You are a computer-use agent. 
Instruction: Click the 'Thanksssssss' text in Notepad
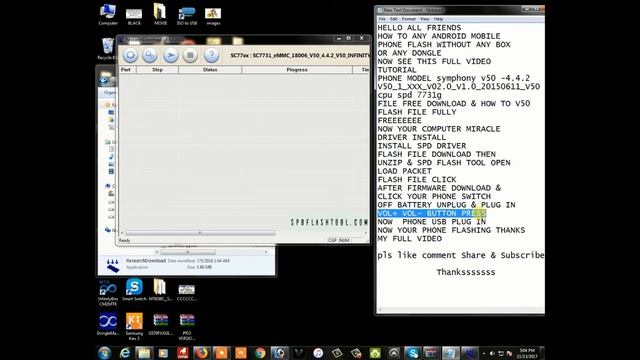(x=466, y=272)
